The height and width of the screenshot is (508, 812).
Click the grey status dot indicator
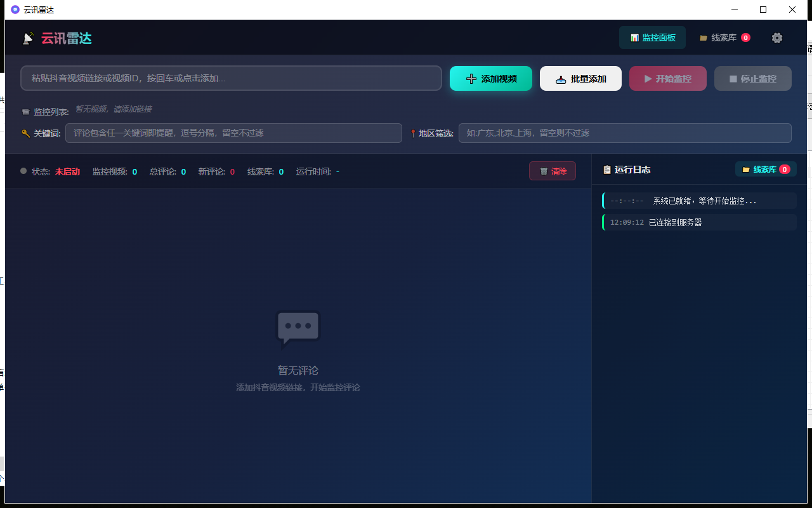coord(24,171)
